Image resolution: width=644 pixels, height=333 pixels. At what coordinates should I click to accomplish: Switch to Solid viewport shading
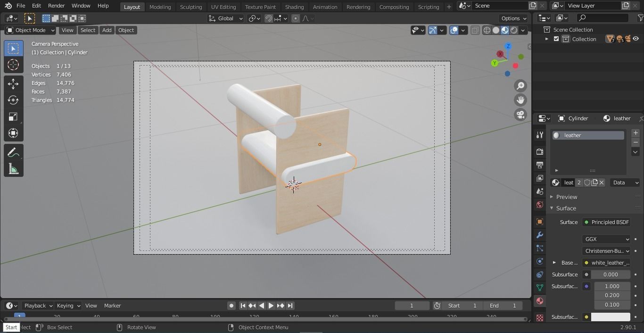point(496,30)
